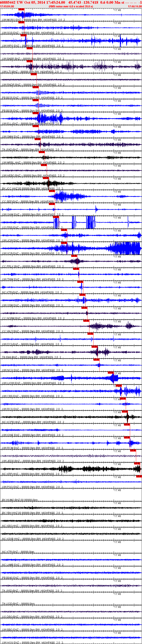Viewport: 142px width, 644px height.
Task: Click the event ID 60885442 in header
Action: click(x=8, y=2)
